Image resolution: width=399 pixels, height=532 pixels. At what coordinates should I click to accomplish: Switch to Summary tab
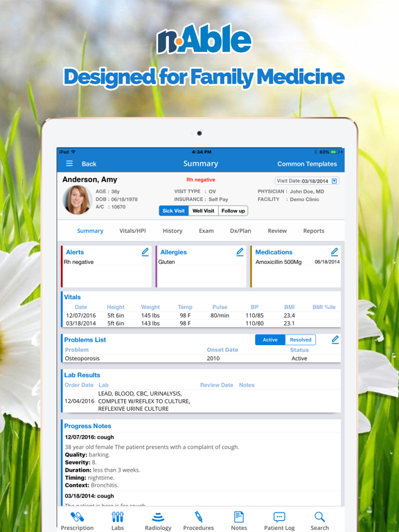click(x=90, y=231)
